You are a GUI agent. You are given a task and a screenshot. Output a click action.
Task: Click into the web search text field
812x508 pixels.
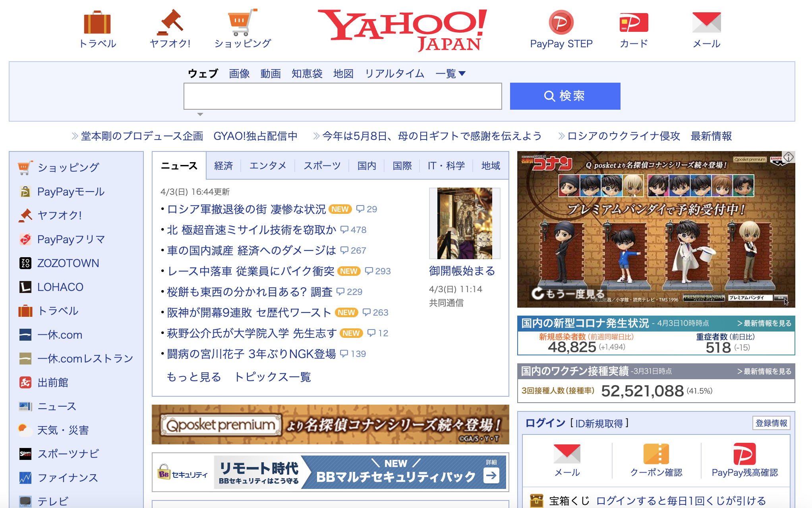[342, 96]
